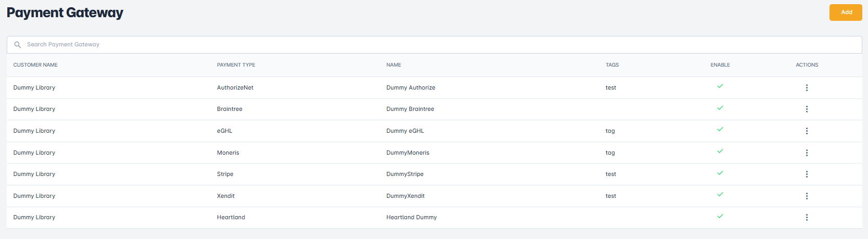Click the Dummy eGHL gateway name
868x239 pixels.
click(405, 131)
